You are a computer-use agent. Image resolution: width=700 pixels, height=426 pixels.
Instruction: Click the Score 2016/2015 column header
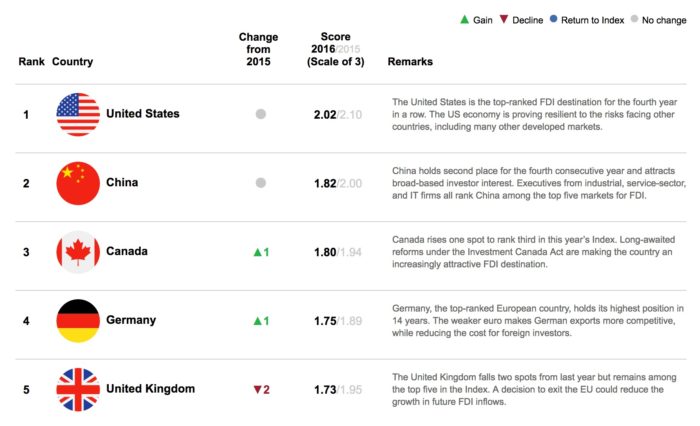pyautogui.click(x=337, y=49)
